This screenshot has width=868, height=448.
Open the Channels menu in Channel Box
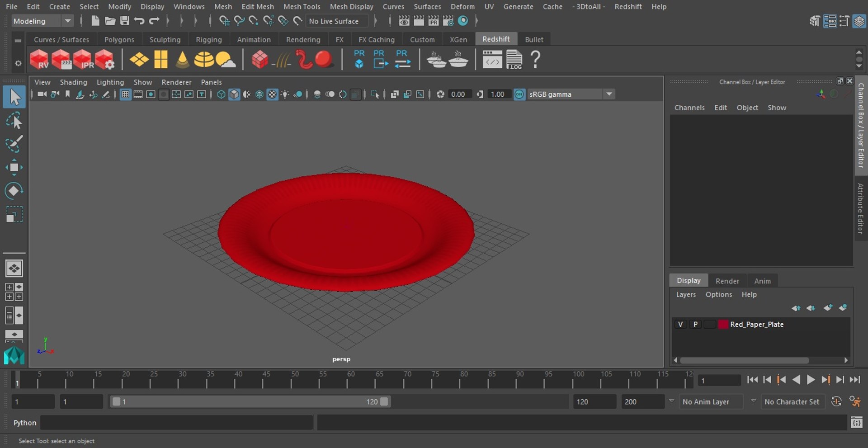(689, 108)
